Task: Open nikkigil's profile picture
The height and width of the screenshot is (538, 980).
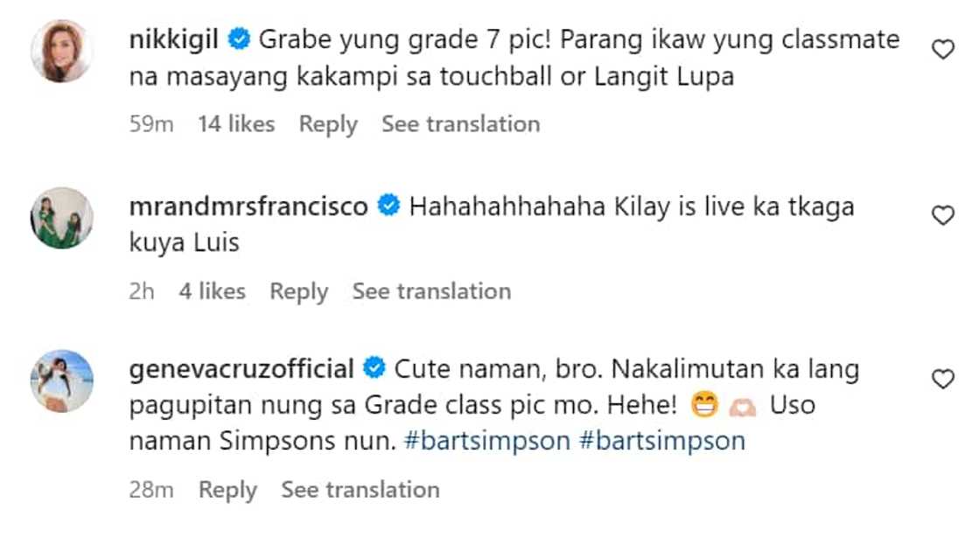Action: 61,51
